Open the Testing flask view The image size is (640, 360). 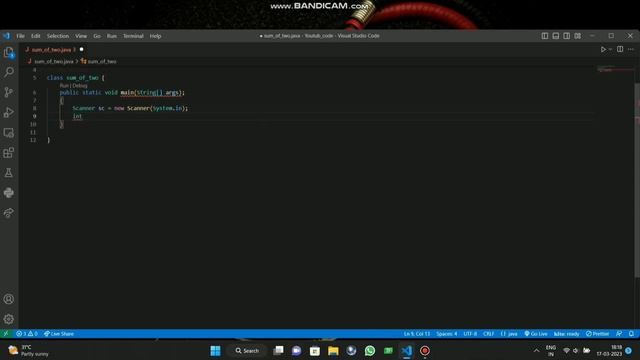[x=9, y=173]
